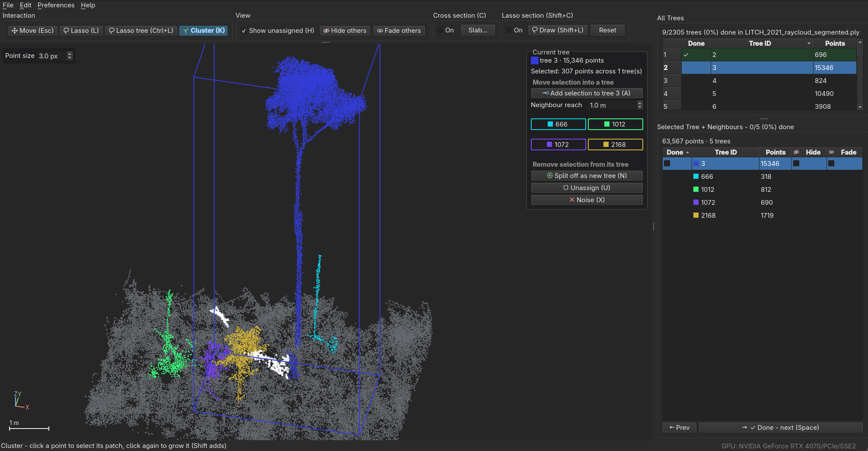Click the Reset lasso section button
The height and width of the screenshot is (451, 868).
[x=607, y=30]
